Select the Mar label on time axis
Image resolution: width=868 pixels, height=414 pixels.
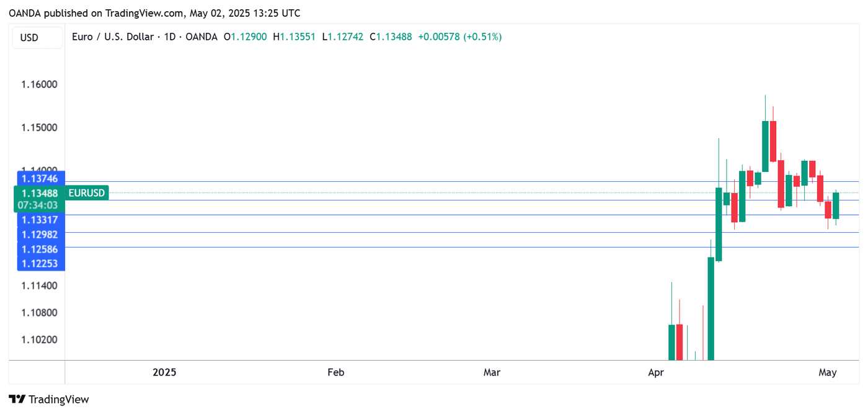click(x=492, y=372)
